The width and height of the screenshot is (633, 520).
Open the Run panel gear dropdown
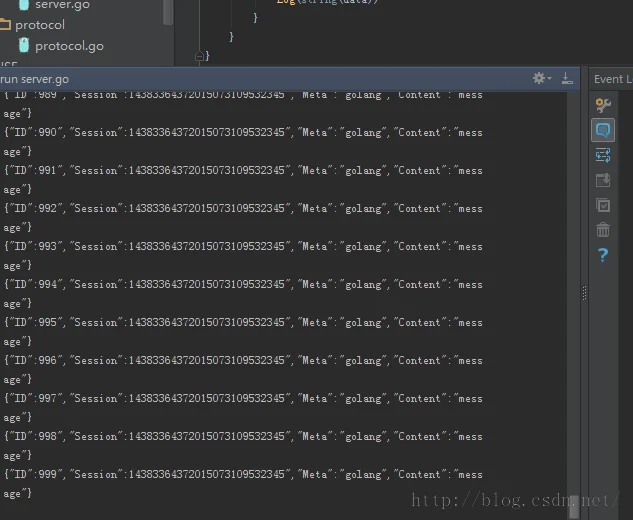tap(542, 78)
